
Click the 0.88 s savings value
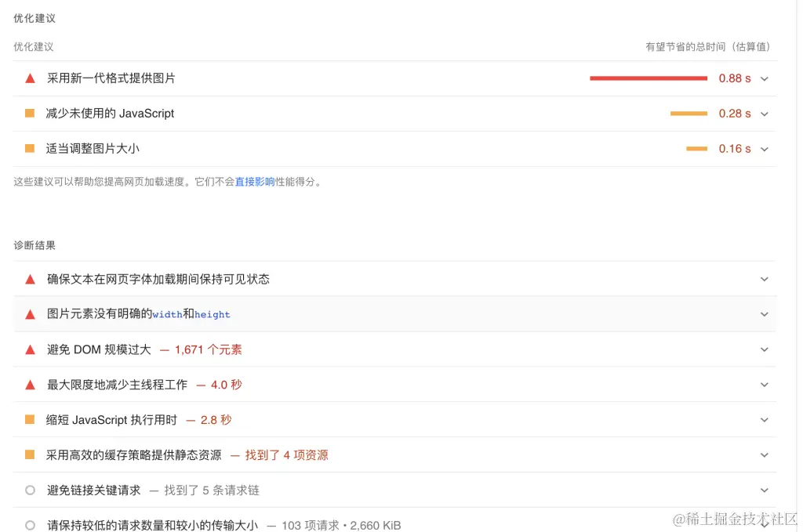coord(735,78)
